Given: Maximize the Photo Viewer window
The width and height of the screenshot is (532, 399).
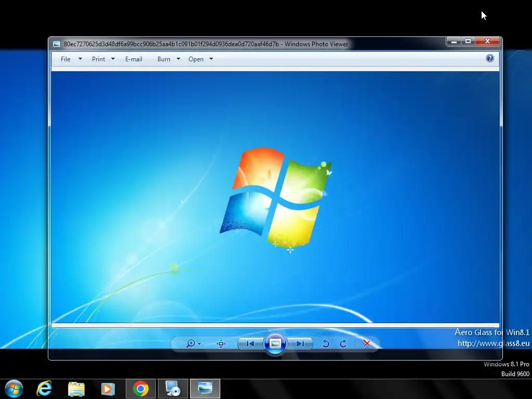Looking at the screenshot, I should (468, 42).
